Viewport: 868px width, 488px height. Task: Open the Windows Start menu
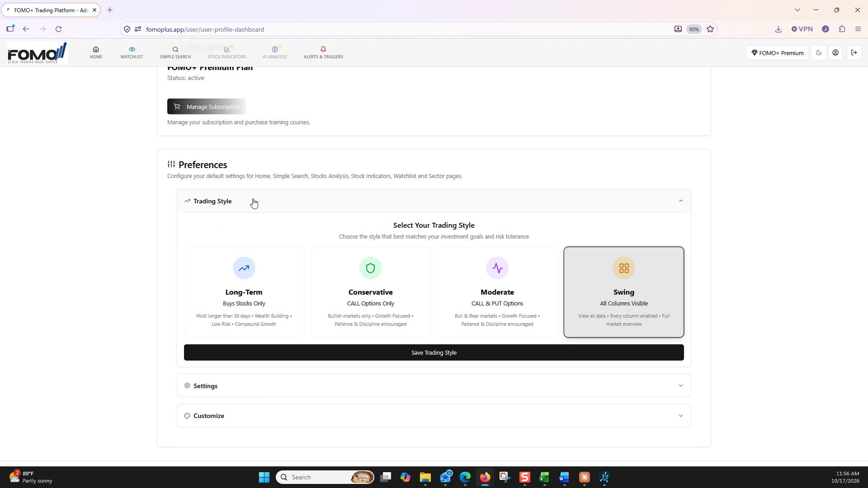click(x=264, y=477)
